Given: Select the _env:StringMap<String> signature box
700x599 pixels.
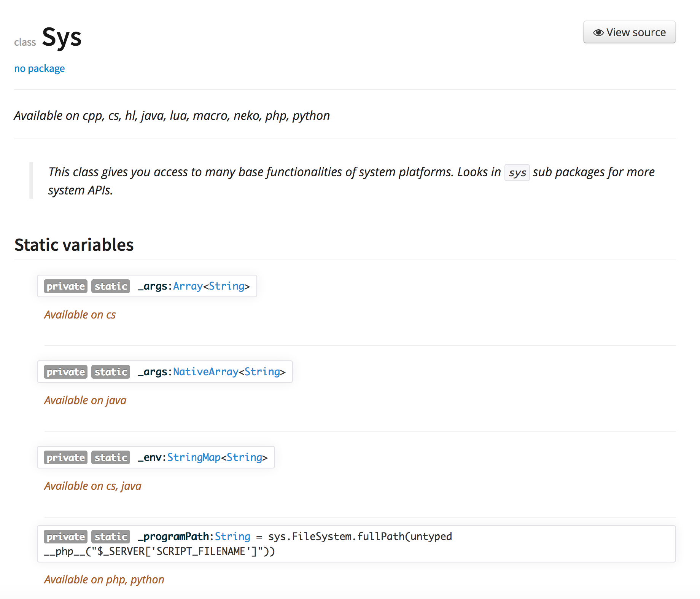Looking at the screenshot, I should tap(156, 457).
